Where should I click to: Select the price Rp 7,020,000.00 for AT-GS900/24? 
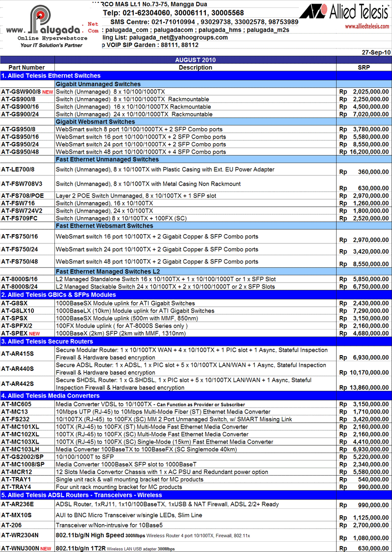point(364,115)
